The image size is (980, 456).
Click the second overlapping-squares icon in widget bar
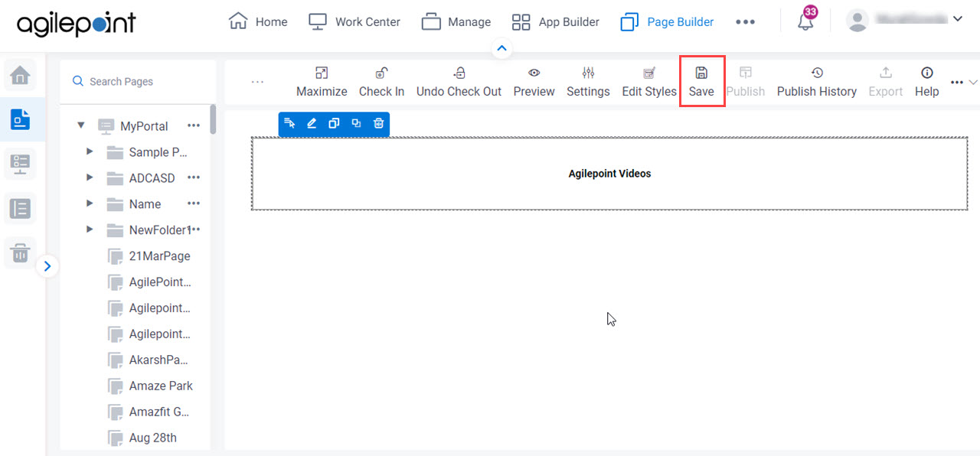pos(356,123)
